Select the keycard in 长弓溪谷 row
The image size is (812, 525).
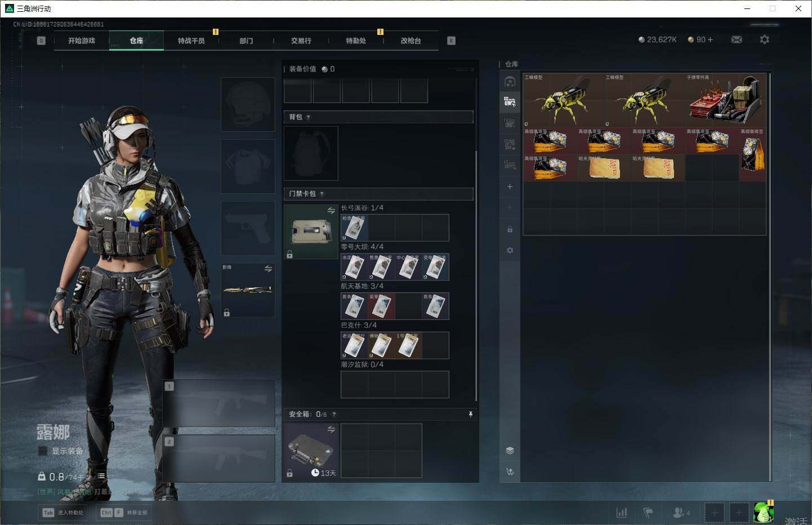pyautogui.click(x=354, y=228)
